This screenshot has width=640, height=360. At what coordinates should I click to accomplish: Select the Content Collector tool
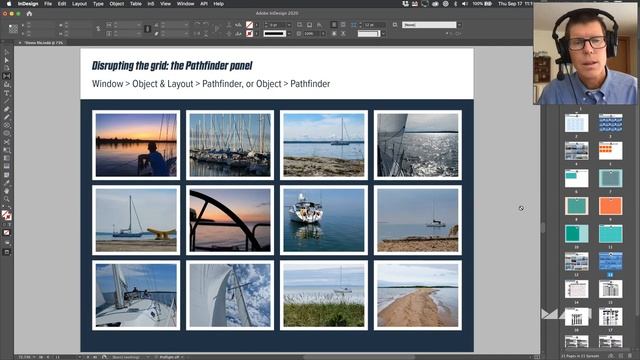7,84
